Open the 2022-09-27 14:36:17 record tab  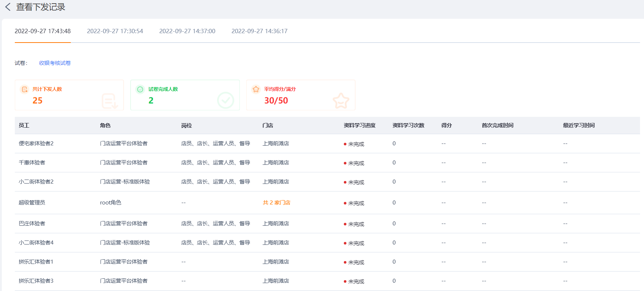coord(259,31)
